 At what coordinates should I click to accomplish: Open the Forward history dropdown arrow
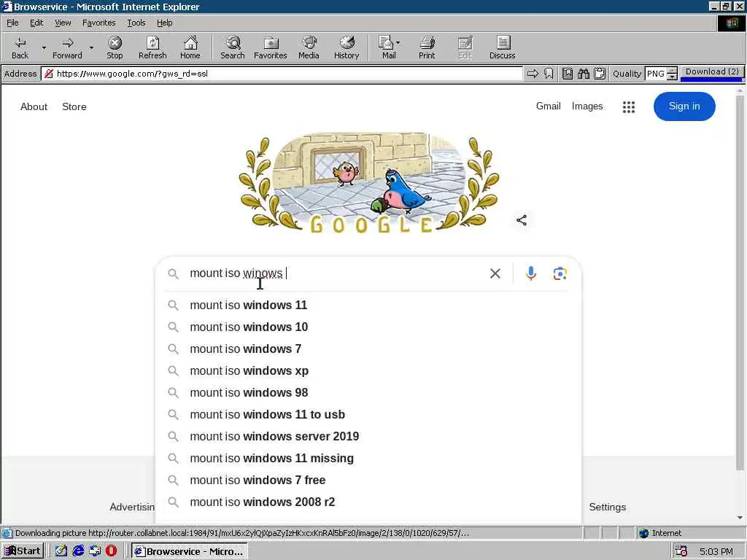tap(91, 47)
